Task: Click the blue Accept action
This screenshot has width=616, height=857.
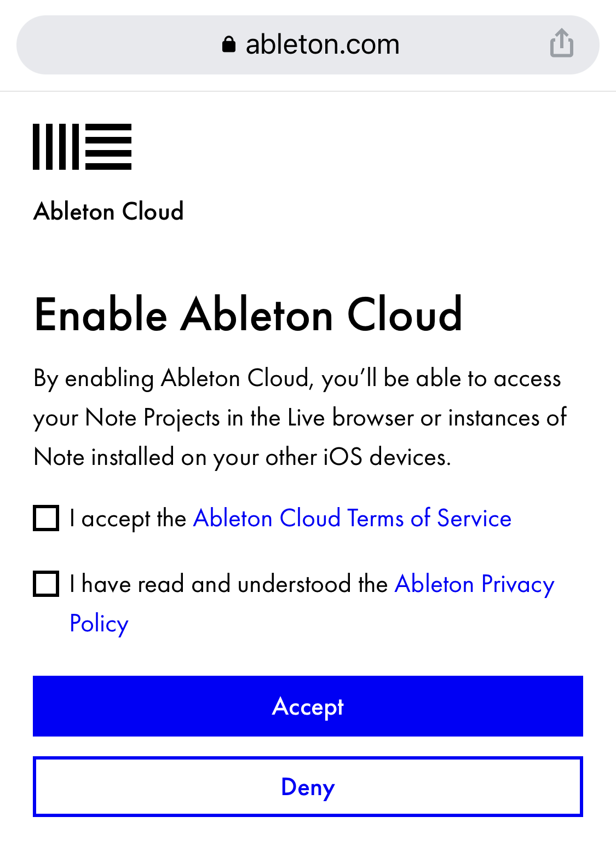Action: click(308, 706)
